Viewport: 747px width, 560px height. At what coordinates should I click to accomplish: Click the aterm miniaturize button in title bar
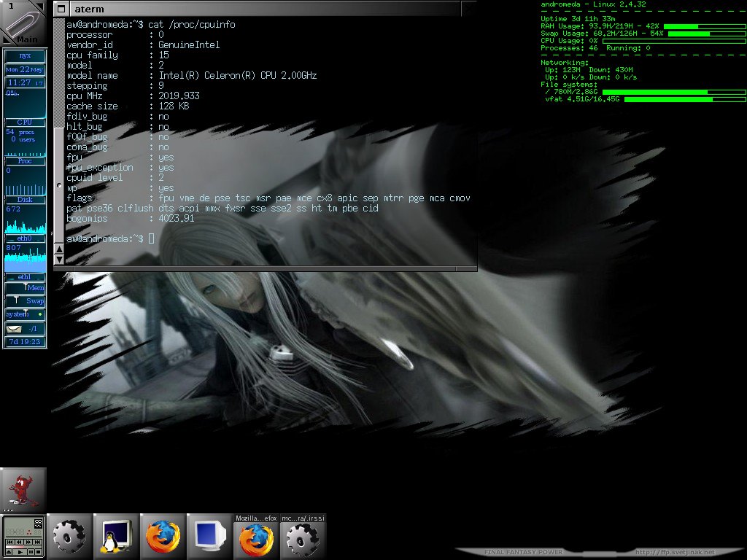(61, 9)
